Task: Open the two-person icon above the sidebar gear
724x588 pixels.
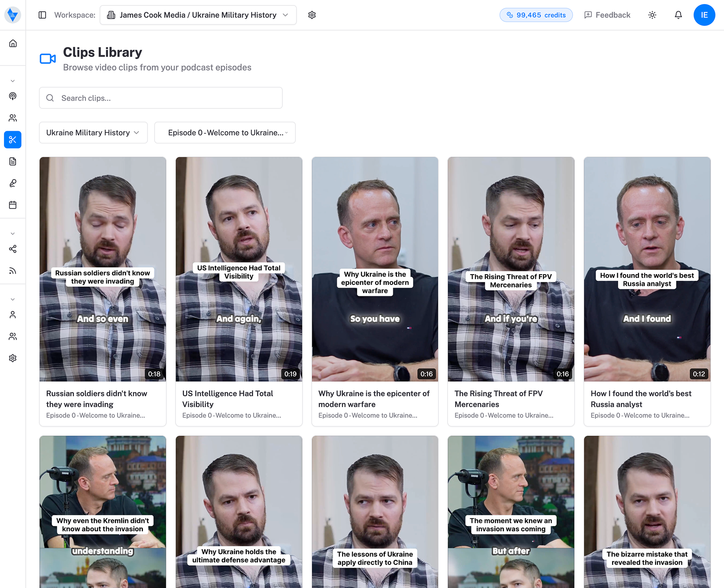Action: point(13,337)
